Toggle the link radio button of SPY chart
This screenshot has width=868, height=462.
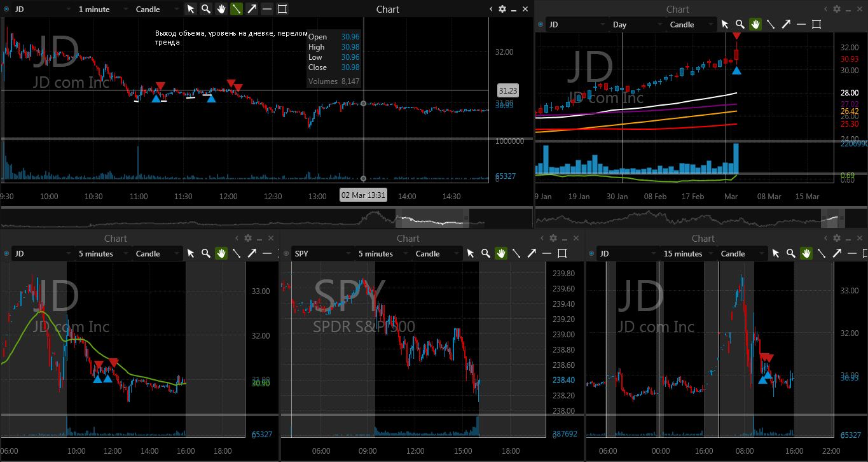click(x=286, y=253)
